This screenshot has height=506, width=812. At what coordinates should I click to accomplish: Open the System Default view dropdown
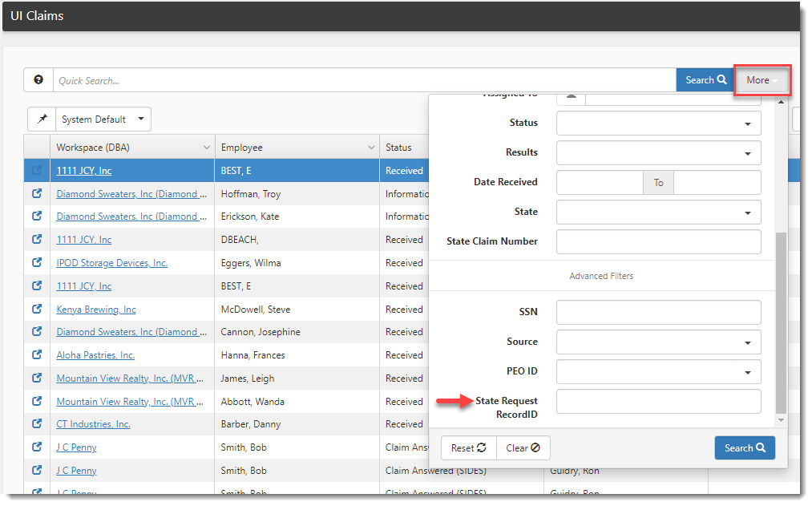[x=103, y=119]
